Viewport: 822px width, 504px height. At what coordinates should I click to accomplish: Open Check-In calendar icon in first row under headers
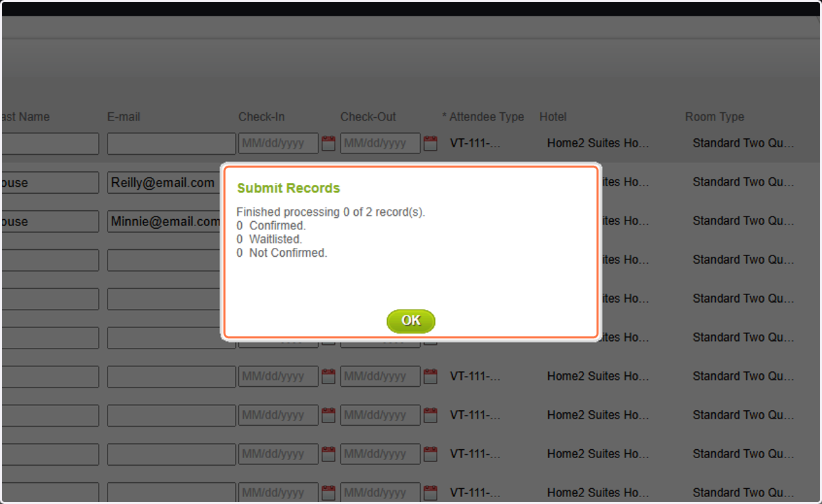329,144
